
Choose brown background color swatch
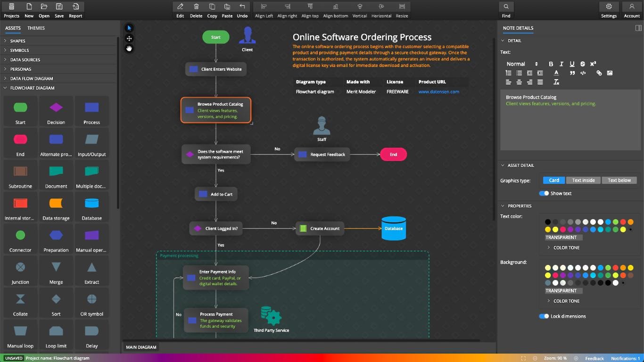[630, 275]
